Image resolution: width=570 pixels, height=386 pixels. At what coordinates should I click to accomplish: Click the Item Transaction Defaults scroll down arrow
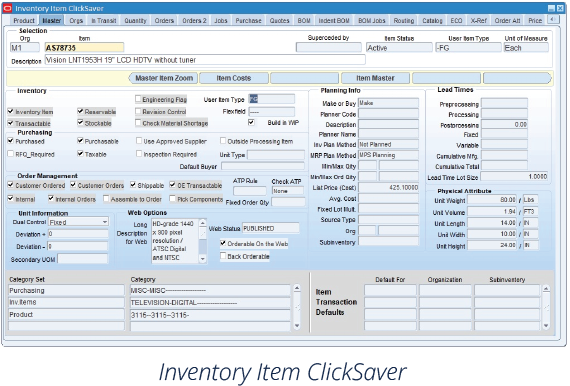pos(546,326)
